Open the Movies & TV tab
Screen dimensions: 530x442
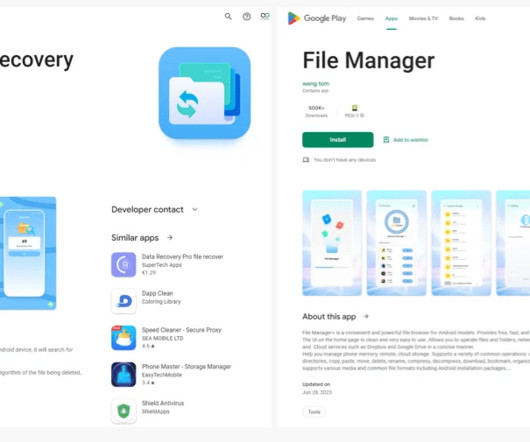point(423,19)
